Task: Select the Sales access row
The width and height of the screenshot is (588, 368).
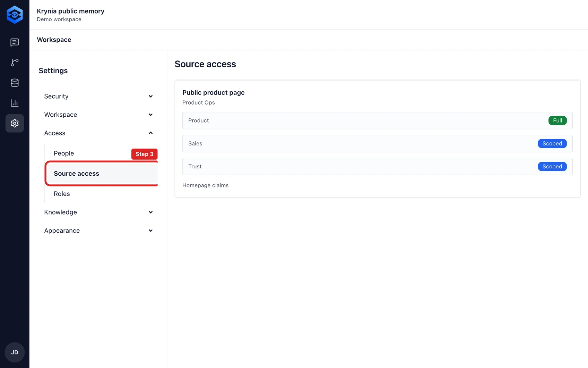Action: [x=377, y=143]
